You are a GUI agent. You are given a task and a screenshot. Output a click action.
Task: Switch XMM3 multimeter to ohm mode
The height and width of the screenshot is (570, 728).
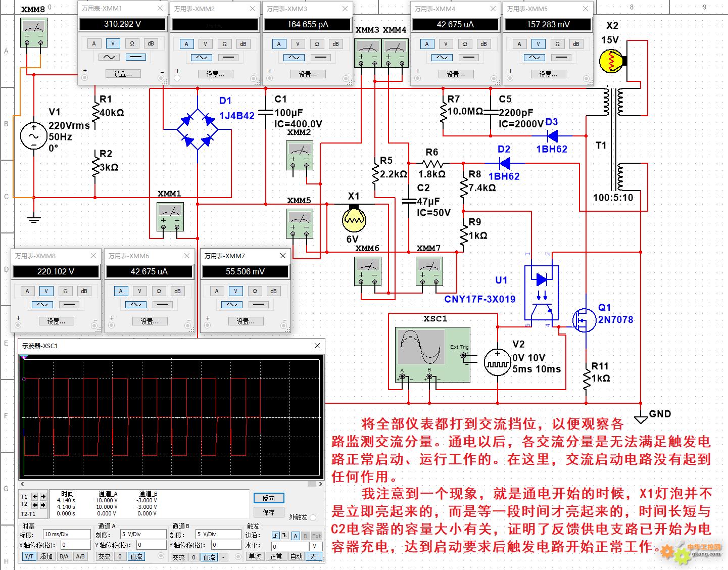(317, 43)
